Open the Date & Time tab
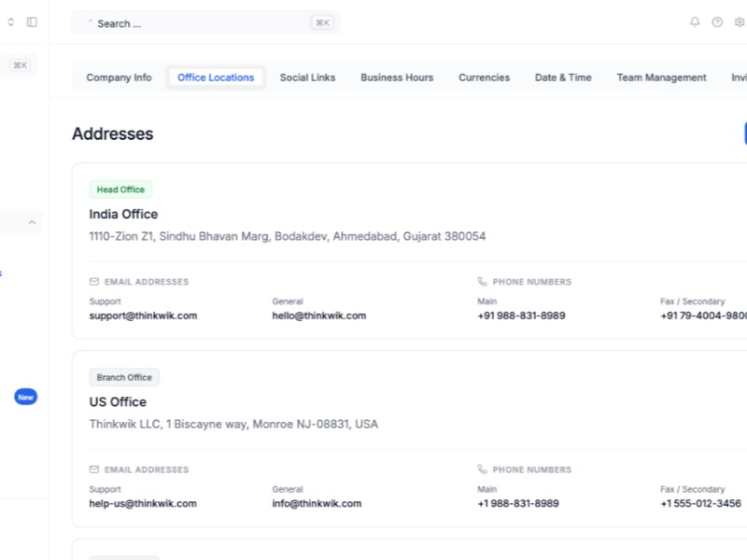This screenshot has height=560, width=747. coord(563,77)
